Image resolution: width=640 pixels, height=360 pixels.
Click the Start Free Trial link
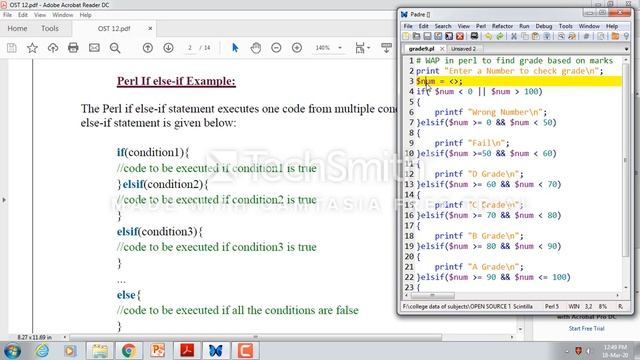587,329
